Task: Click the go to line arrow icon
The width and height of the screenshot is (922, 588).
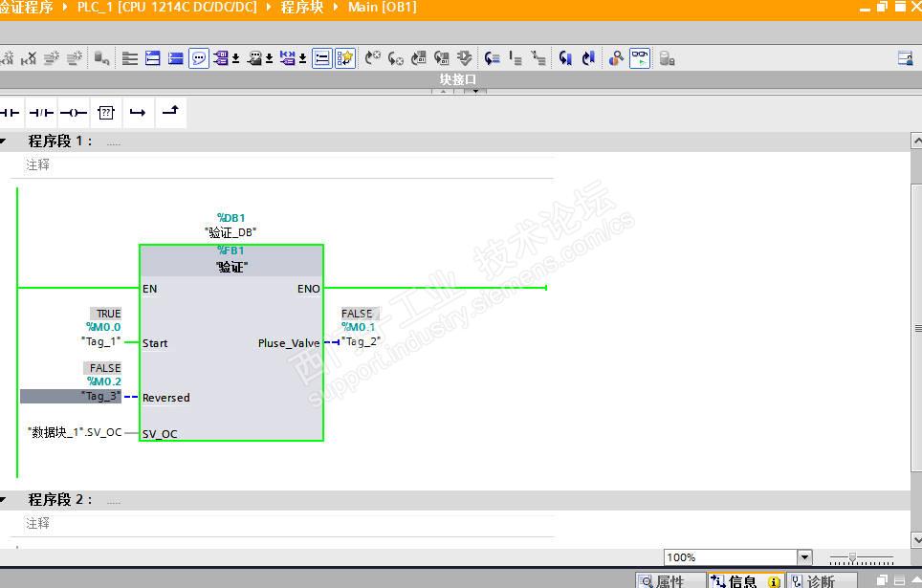Action: [x=492, y=58]
